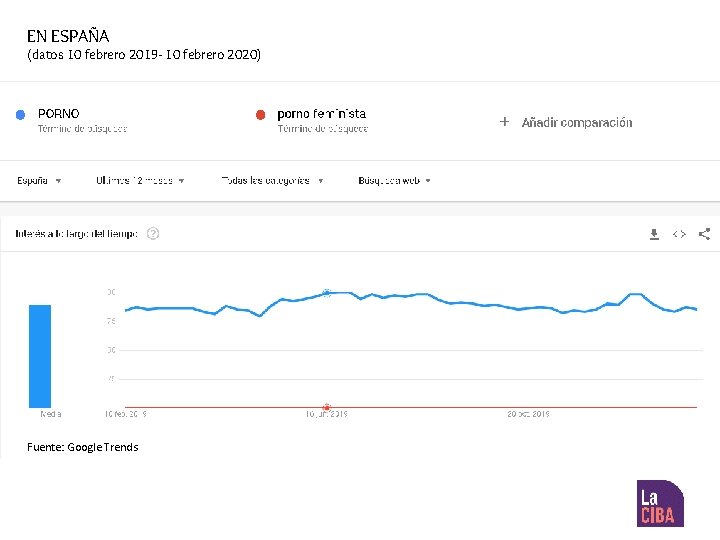Click the blue dot beside the PORNO term

tap(20, 115)
